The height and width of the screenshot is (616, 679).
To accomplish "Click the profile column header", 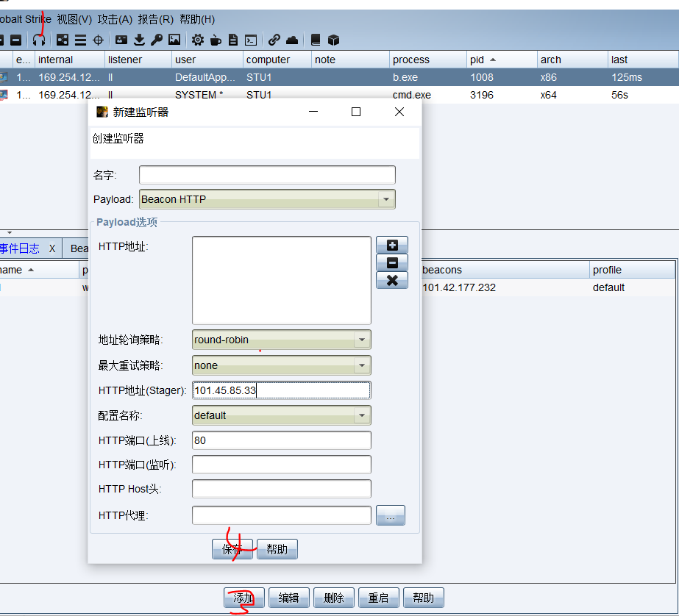I will click(632, 270).
